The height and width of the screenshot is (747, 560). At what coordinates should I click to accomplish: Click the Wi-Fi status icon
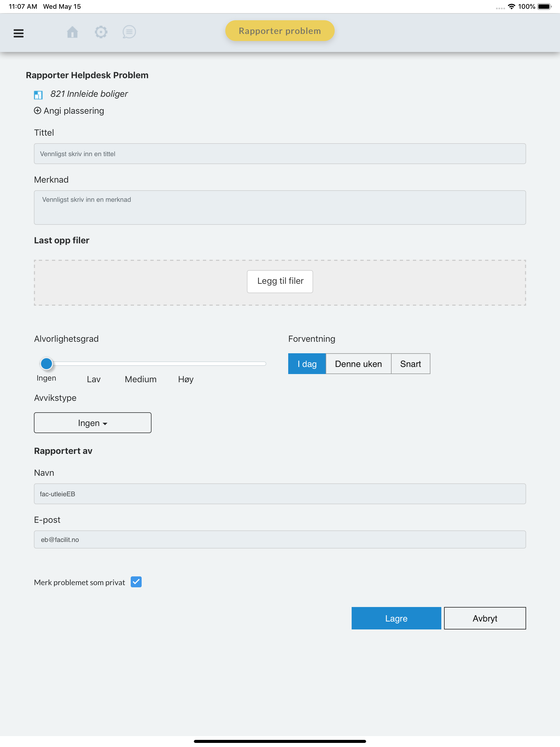[511, 6]
